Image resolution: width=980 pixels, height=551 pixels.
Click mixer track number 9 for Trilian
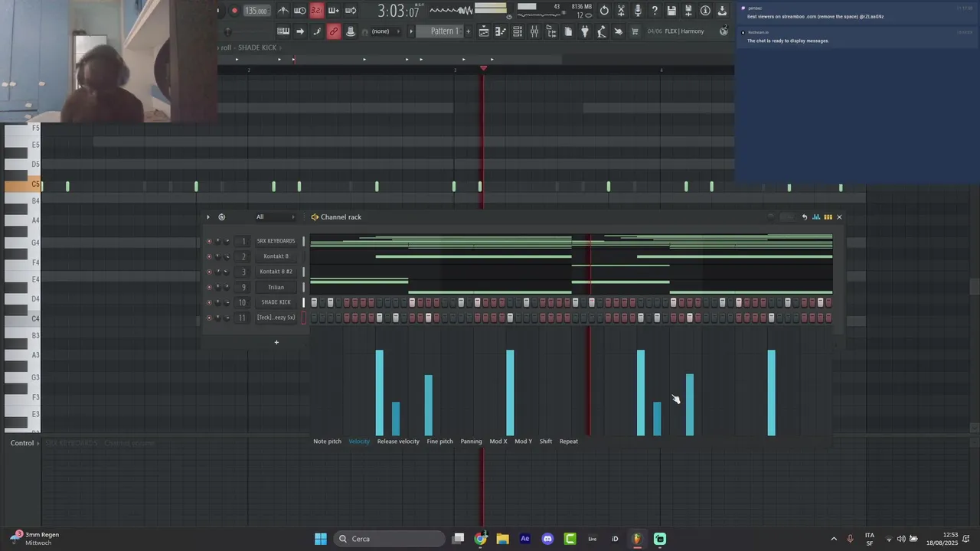coord(243,287)
